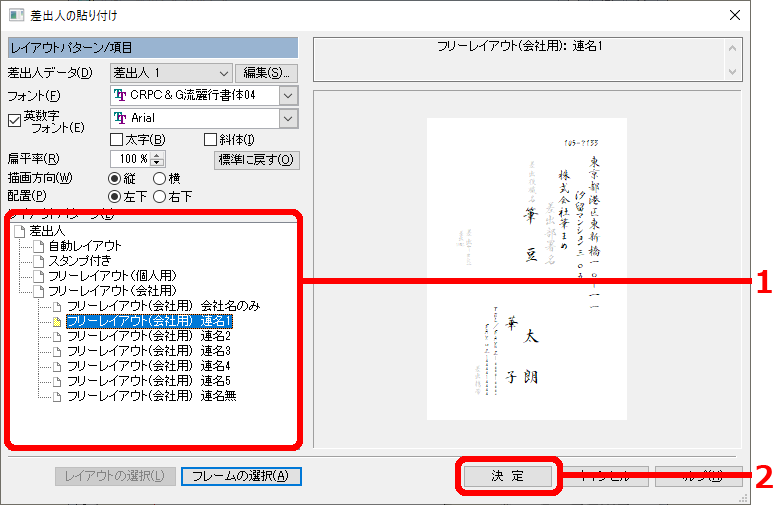
Task: Uncheck the 英数字フォント checkbox
Action: [14, 120]
